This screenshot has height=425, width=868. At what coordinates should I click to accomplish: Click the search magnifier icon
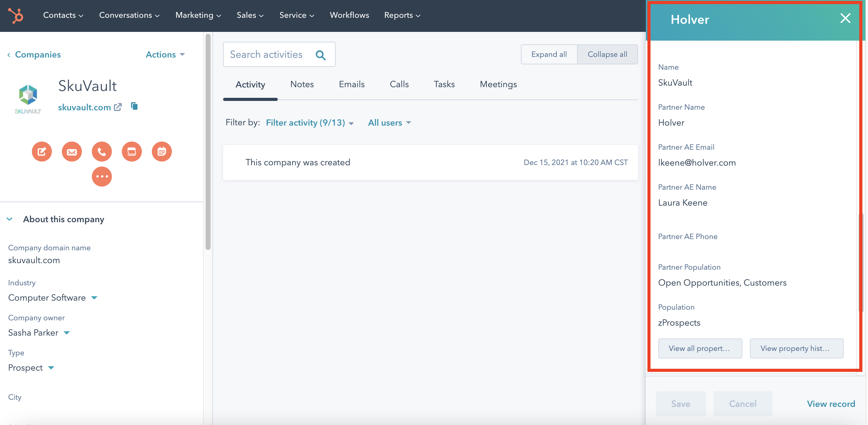pos(321,55)
